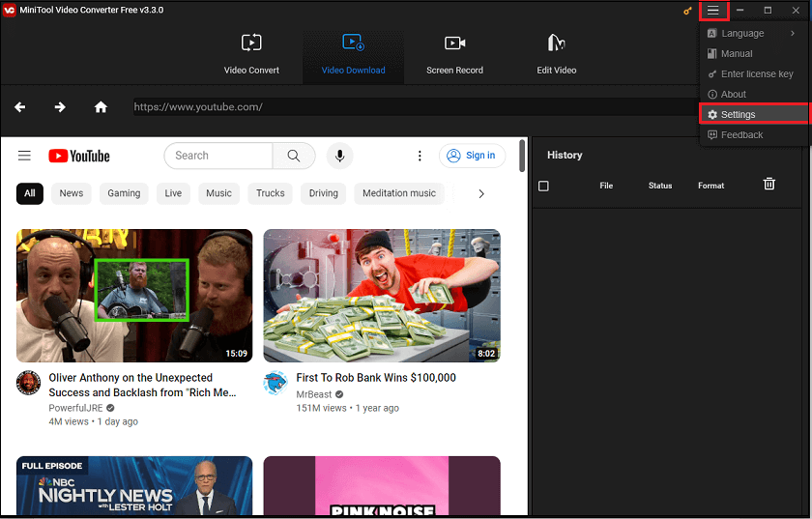Open the PowerfulJRE channel link
The height and width of the screenshot is (519, 812).
point(75,408)
